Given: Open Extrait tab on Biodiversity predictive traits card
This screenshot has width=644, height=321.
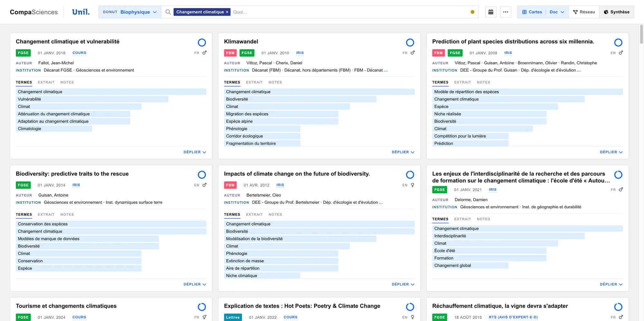Looking at the screenshot, I should click(46, 214).
